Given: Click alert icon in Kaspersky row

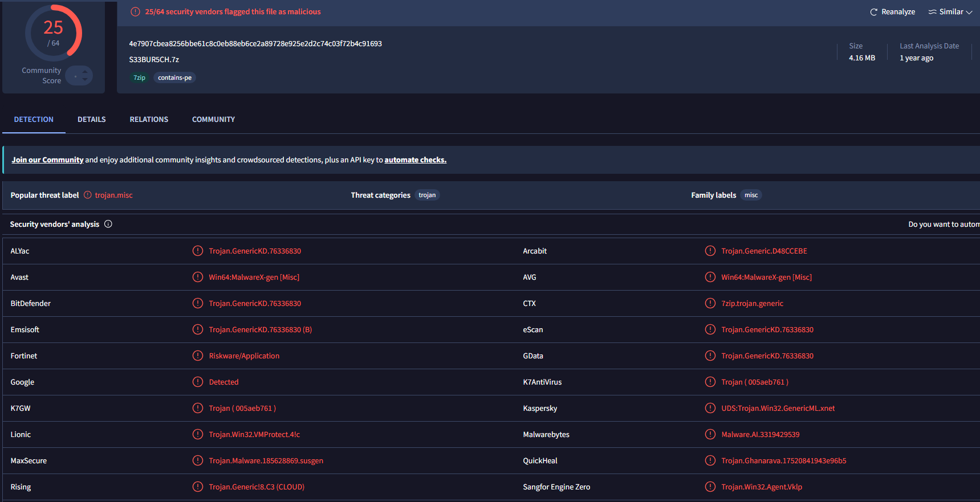Looking at the screenshot, I should pyautogui.click(x=710, y=408).
